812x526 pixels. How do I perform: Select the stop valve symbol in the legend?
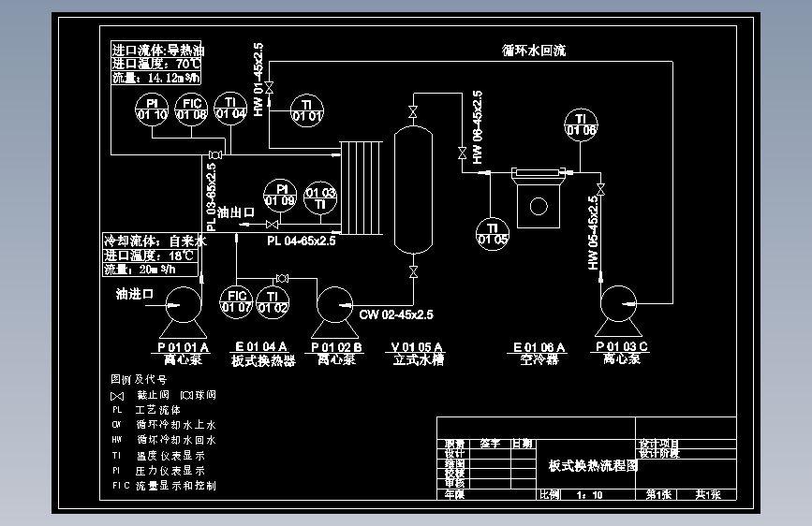[117, 396]
